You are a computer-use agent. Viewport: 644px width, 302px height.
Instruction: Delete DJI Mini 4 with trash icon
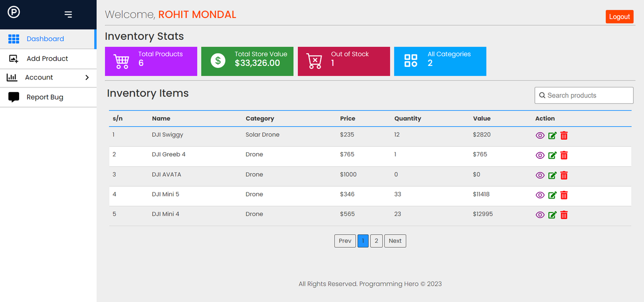click(564, 215)
